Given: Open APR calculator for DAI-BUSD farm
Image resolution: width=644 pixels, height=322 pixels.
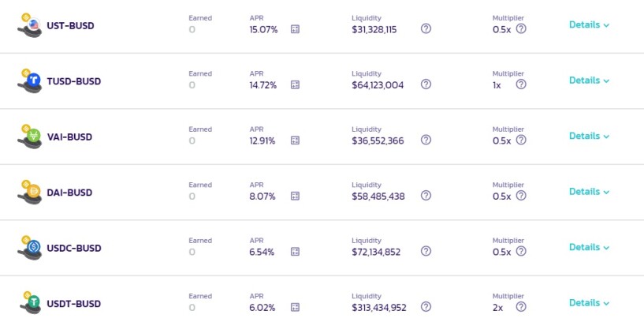Looking at the screenshot, I should pos(295,196).
